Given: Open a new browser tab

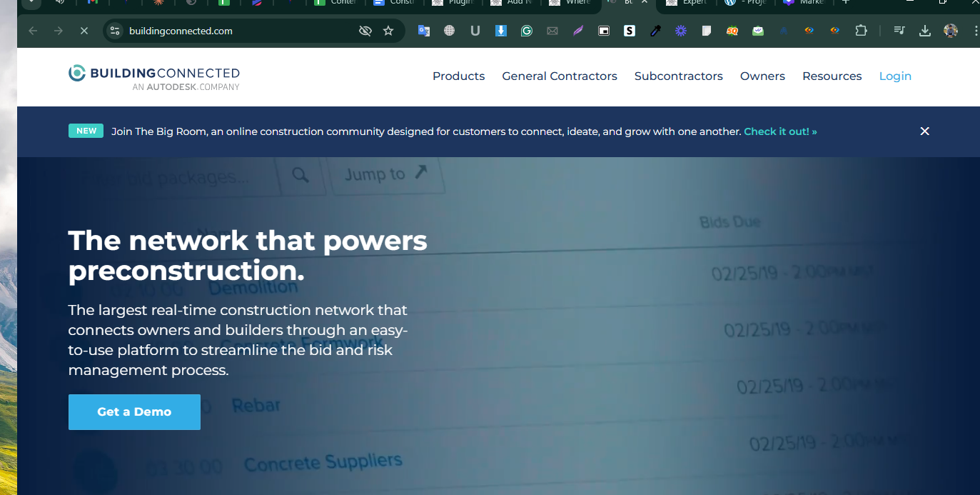Looking at the screenshot, I should 846,3.
